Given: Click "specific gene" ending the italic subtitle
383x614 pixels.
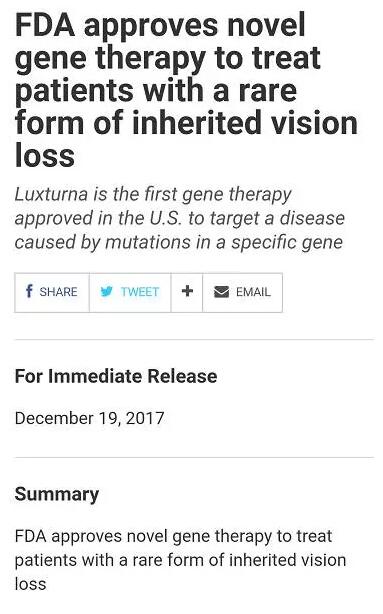Looking at the screenshot, I should (x=287, y=242).
